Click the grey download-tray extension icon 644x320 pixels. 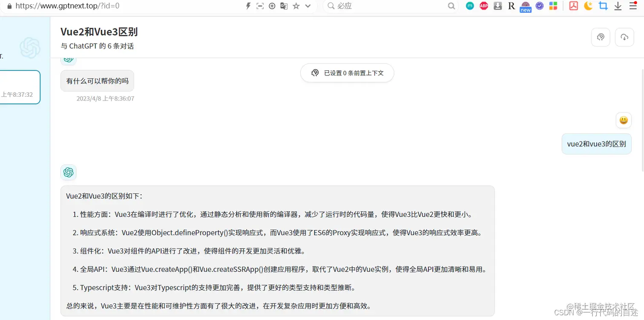[x=497, y=6]
